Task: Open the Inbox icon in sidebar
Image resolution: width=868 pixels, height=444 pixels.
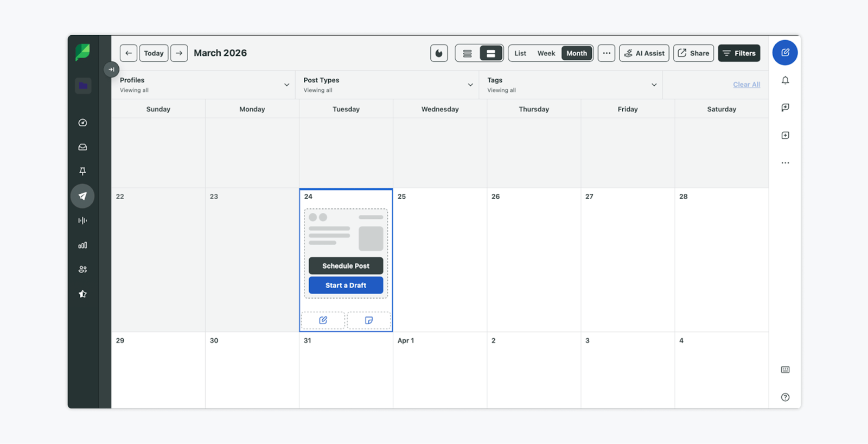Action: [82, 147]
